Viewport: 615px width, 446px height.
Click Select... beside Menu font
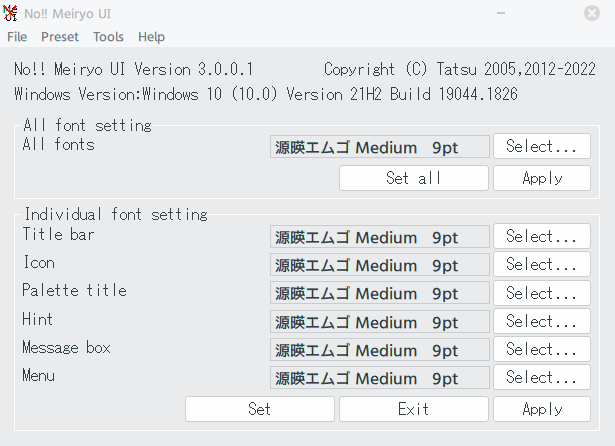(541, 377)
